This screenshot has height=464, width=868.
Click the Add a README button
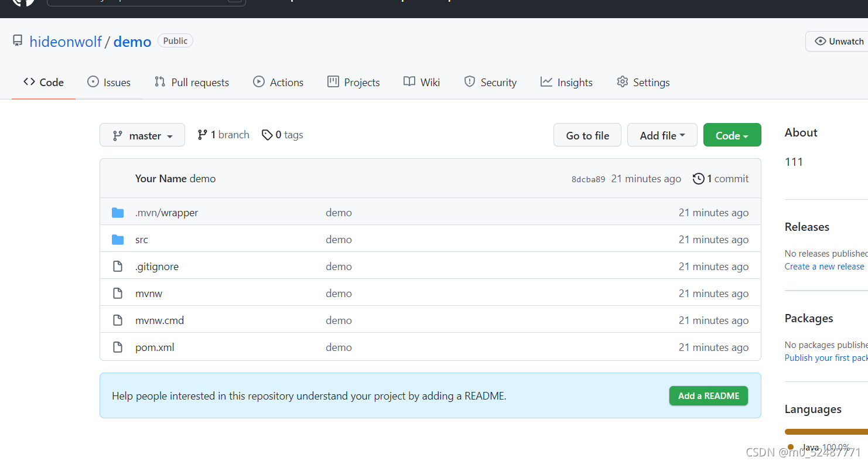[709, 396]
